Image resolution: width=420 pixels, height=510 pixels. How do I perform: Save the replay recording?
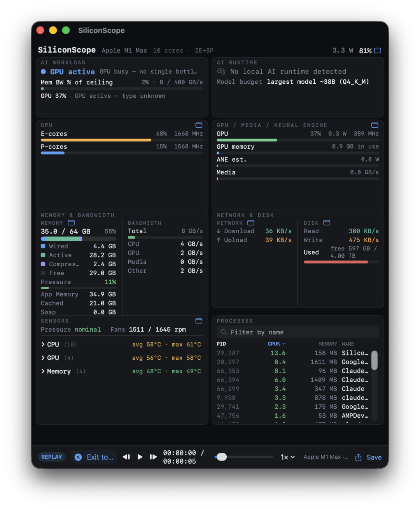(374, 457)
